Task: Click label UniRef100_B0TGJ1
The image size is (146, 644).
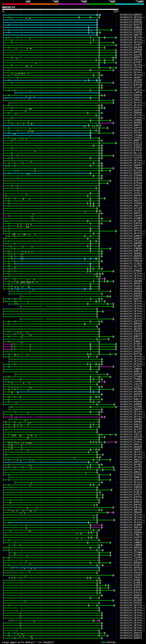Action: click(x=131, y=108)
